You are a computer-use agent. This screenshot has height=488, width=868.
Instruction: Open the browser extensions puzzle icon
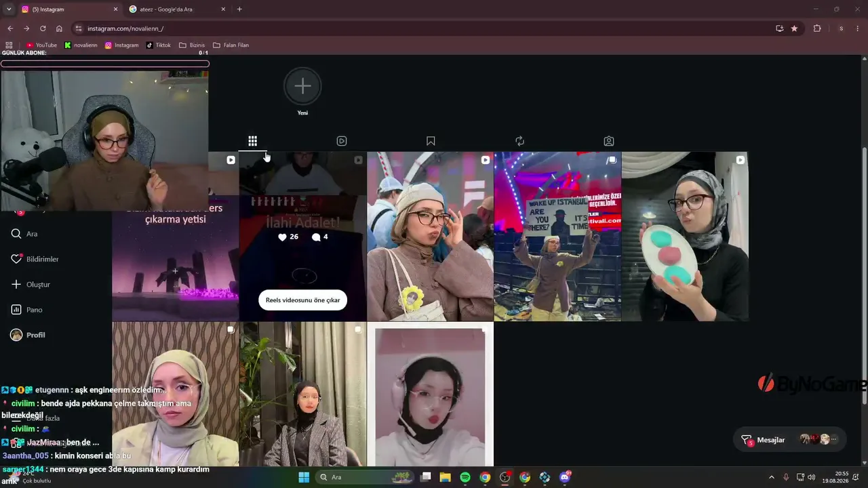click(x=817, y=28)
